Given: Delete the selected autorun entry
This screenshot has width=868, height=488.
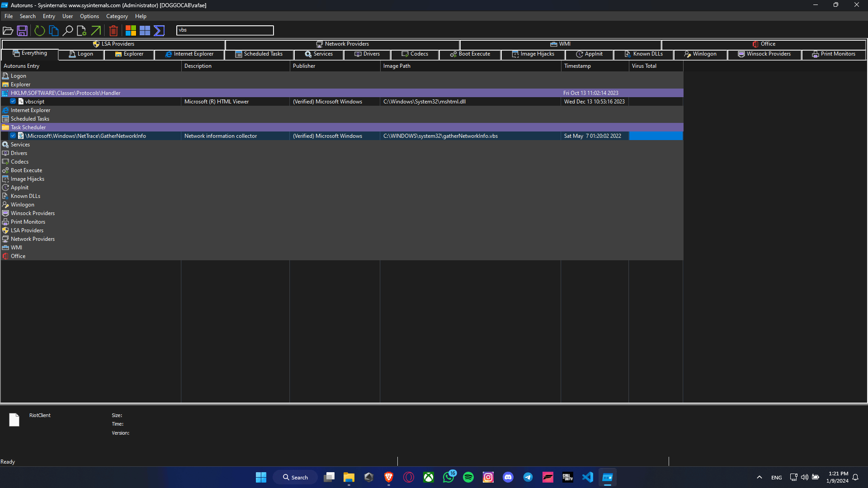Looking at the screenshot, I should click(x=113, y=30).
